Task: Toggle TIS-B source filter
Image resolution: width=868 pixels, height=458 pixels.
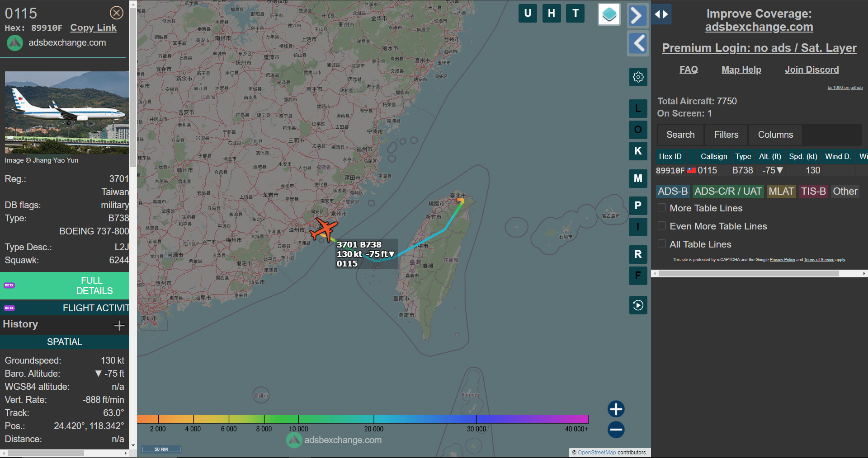Action: (x=813, y=192)
